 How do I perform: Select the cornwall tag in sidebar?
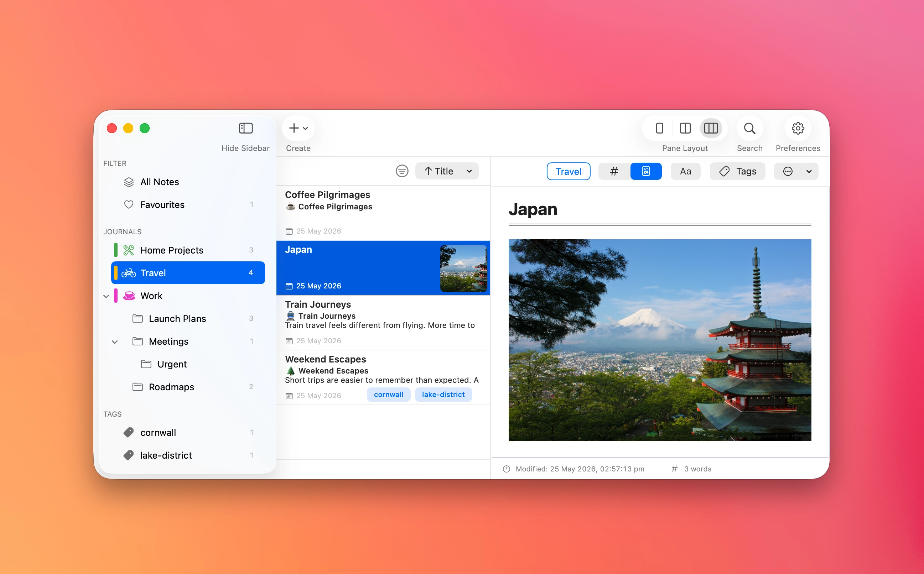click(188, 432)
